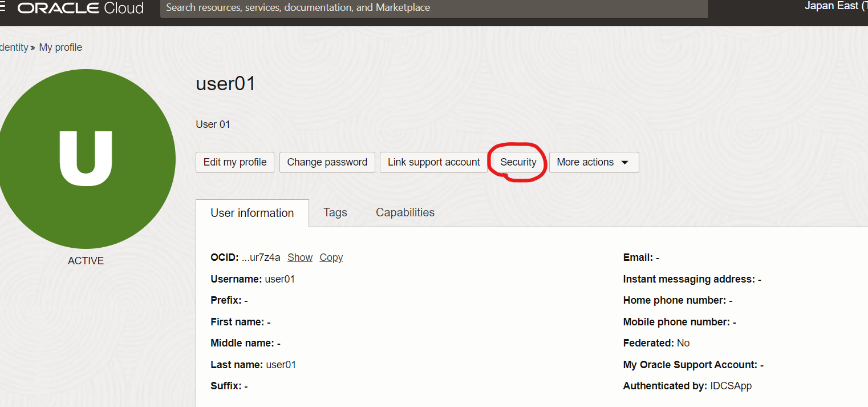
Task: Open the Japan East region selector
Action: 836,6
